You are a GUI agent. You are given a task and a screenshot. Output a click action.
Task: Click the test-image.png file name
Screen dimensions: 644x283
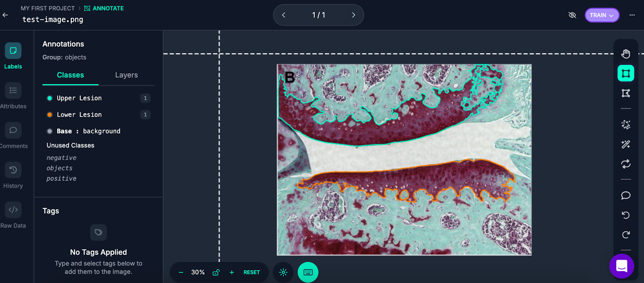[x=53, y=19]
